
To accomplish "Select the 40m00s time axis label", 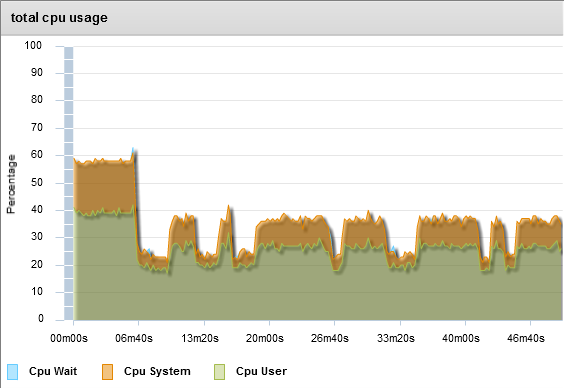I will tap(461, 338).
